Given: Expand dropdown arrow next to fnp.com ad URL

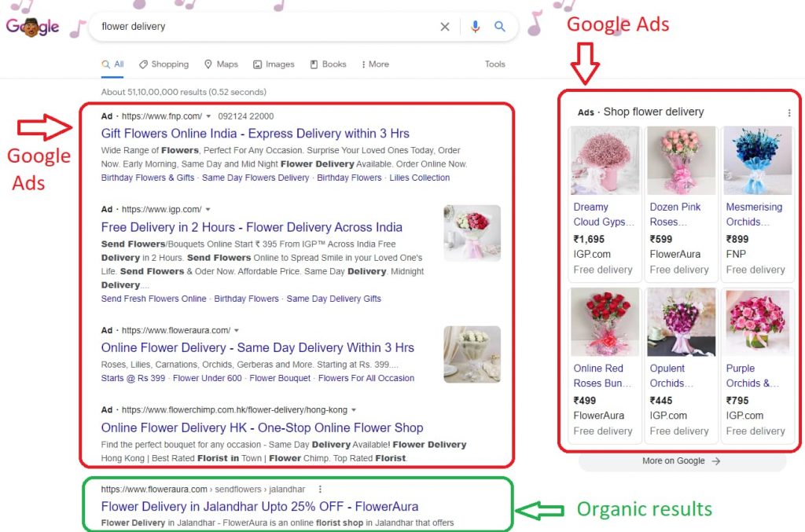Looking at the screenshot, I should click(208, 116).
